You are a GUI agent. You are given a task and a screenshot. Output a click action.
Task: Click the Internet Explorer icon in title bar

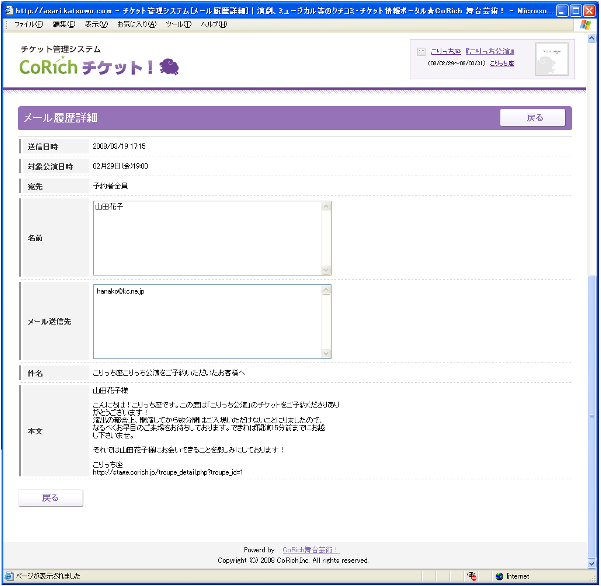[9, 8]
